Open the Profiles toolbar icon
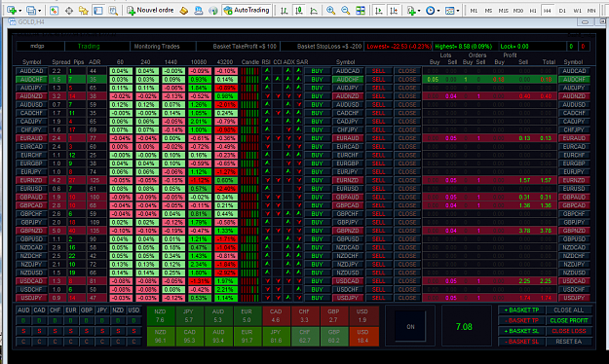This screenshot has height=364, width=609. (30, 11)
